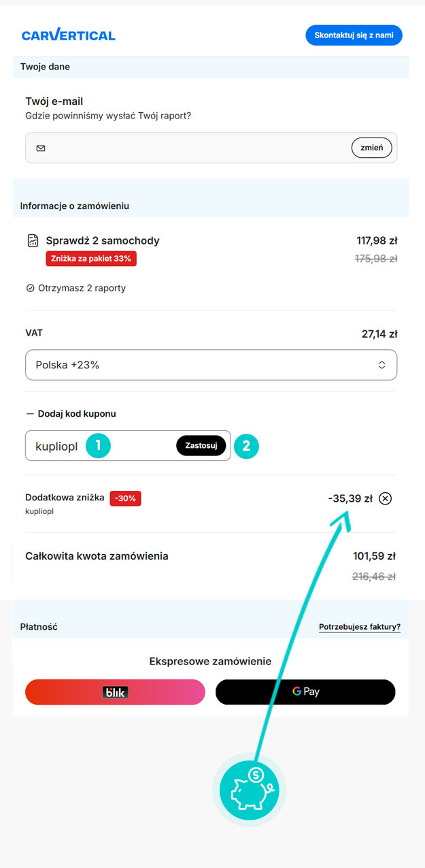Click the report icon beside Sprawdź 2 samochody

tap(33, 240)
